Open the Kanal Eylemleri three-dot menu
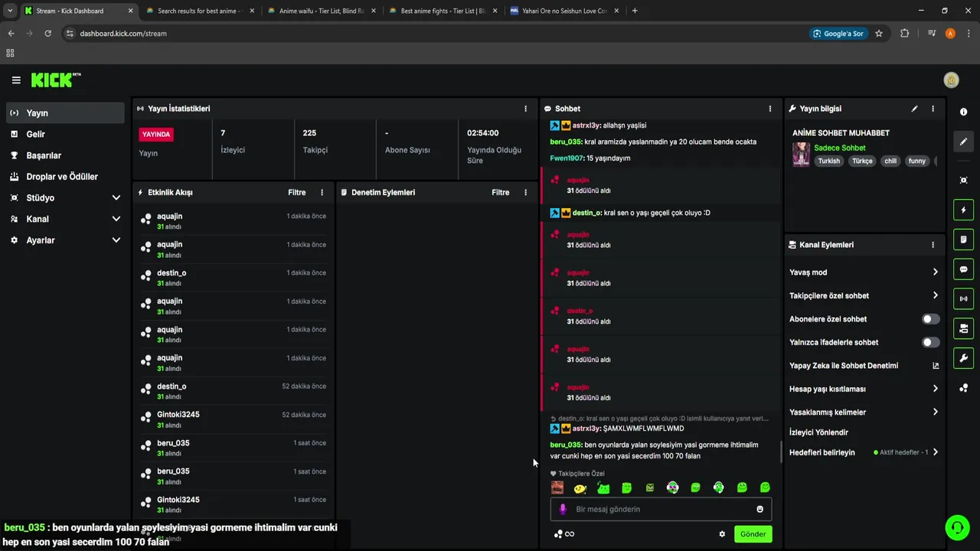This screenshot has height=551, width=980. click(933, 245)
